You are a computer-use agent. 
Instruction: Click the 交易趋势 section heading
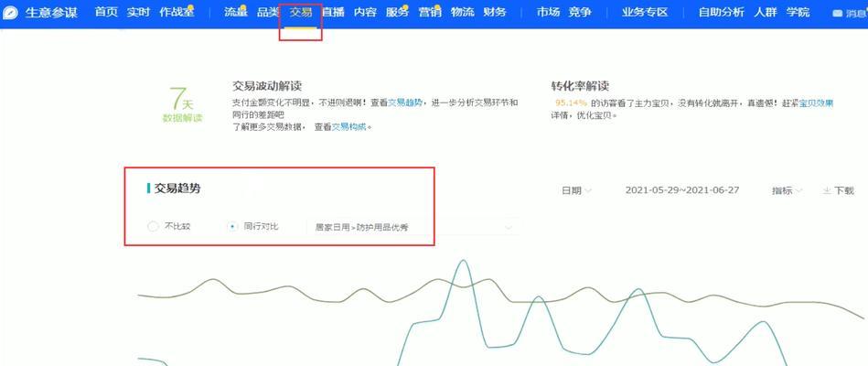tap(177, 188)
